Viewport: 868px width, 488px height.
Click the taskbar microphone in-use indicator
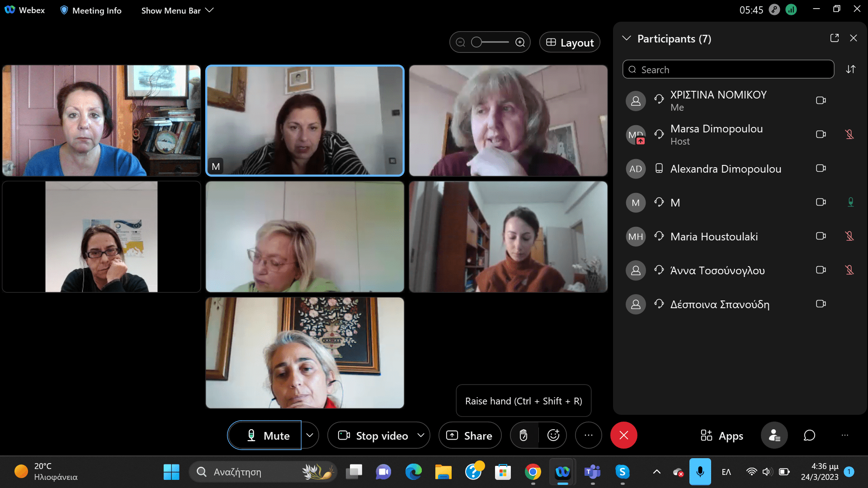[x=700, y=472]
